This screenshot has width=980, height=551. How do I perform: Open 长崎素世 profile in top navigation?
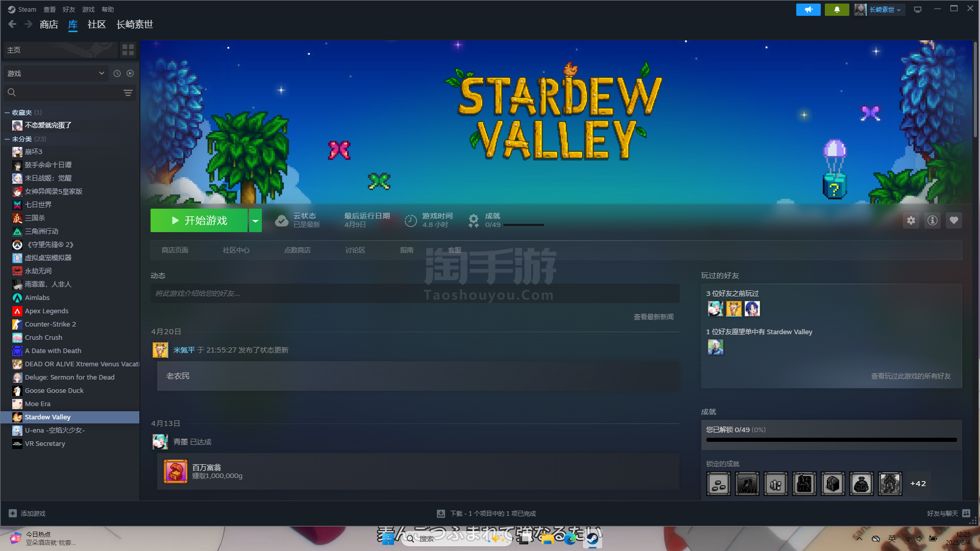point(135,24)
